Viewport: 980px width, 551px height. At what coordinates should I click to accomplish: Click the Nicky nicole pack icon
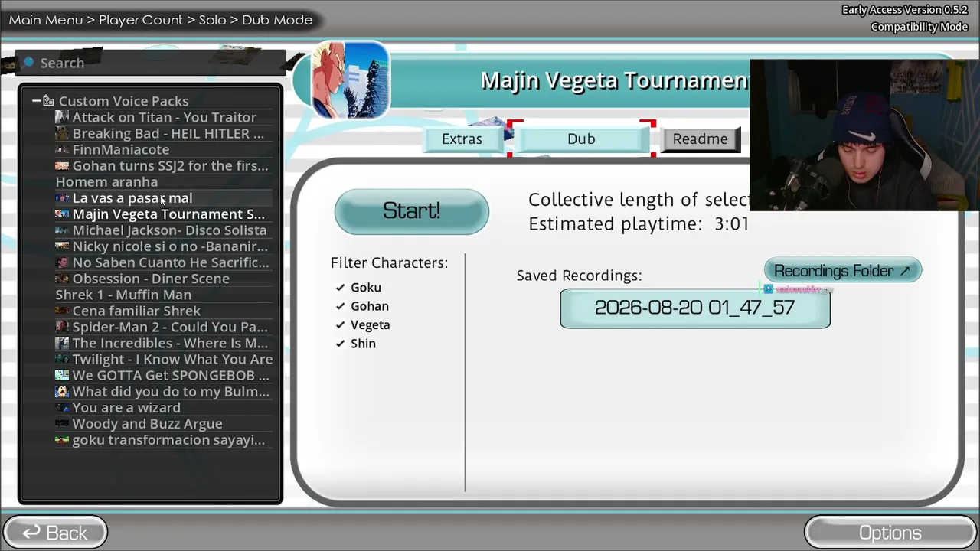(x=62, y=246)
